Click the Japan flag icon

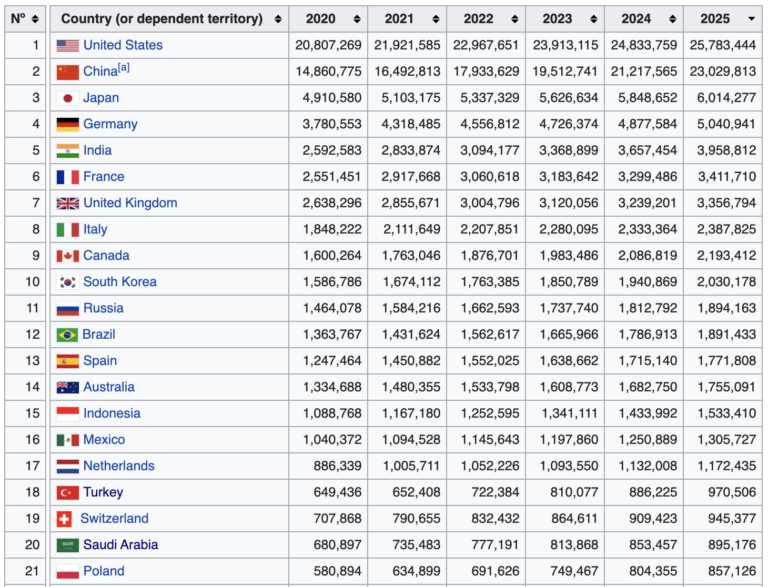(67, 98)
